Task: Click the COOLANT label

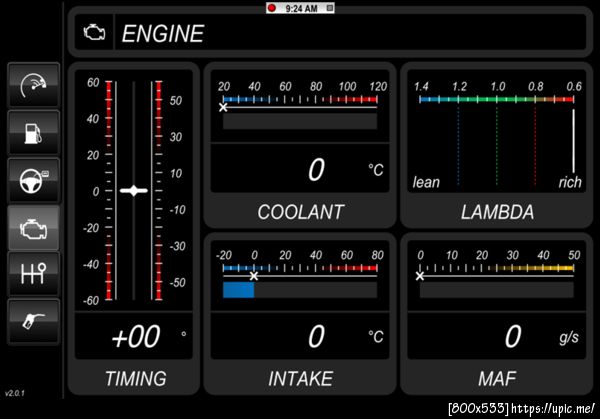Action: point(301,212)
